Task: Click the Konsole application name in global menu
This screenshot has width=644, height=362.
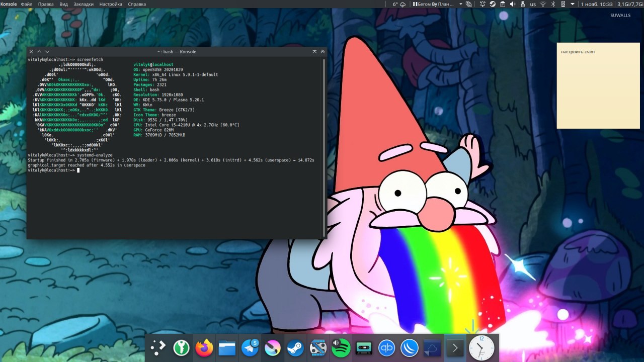Action: point(9,4)
